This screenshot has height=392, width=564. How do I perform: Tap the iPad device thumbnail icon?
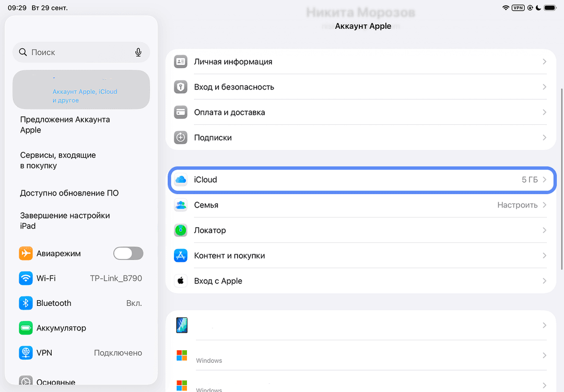tap(182, 325)
